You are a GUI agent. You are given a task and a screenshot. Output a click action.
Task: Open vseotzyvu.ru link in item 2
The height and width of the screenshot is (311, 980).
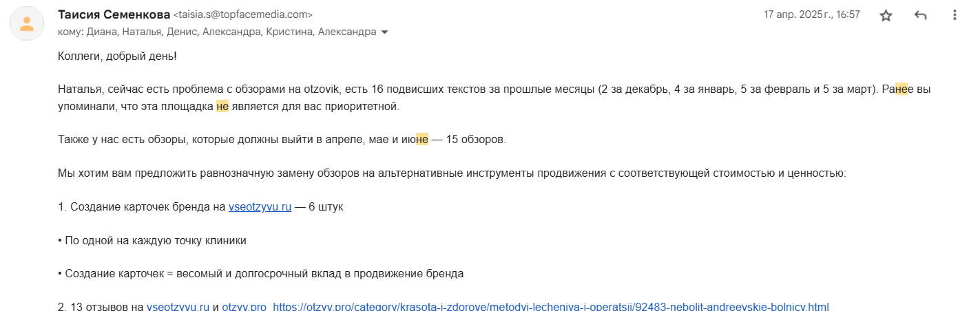click(178, 306)
